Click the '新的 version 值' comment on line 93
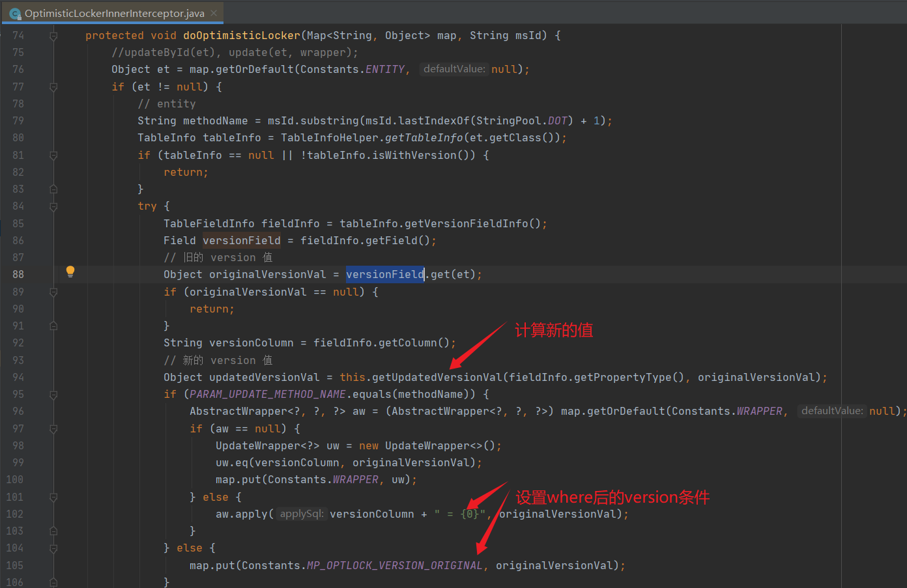This screenshot has height=588, width=907. (x=218, y=361)
